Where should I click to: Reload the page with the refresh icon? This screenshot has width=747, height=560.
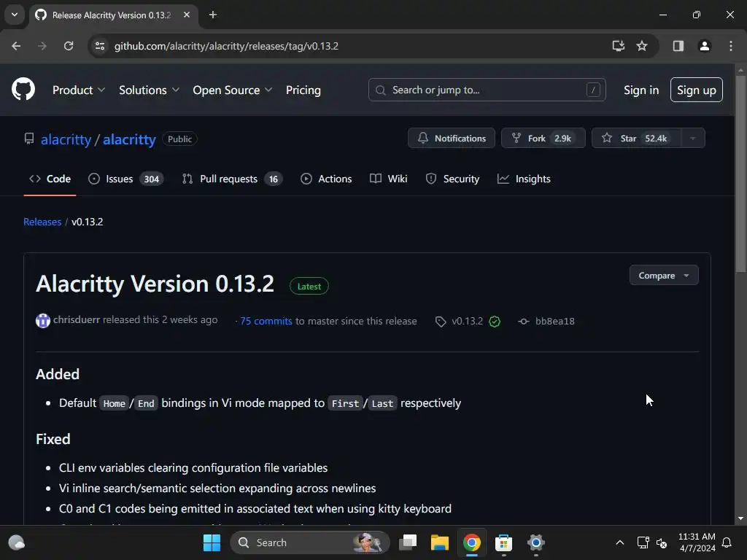click(69, 46)
